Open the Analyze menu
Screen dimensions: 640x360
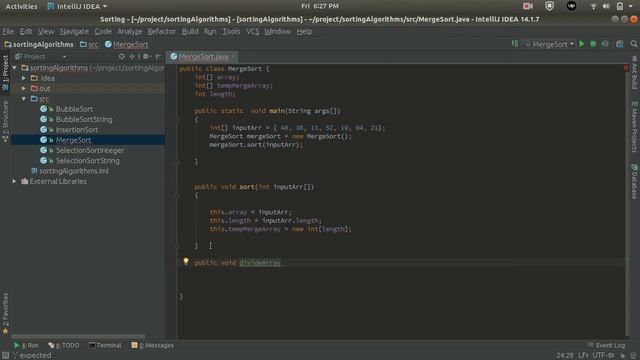(x=129, y=31)
